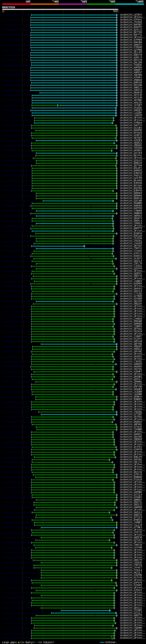Click the cyan alignment bar of UniRef100_Q2KJW5
The height and width of the screenshot is (644, 146).
tap(78, 201)
